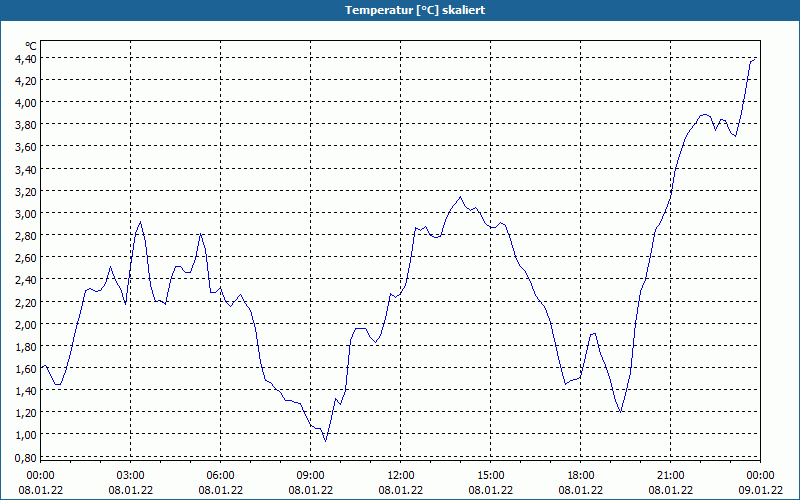Click the '15:00' x-axis time label
The image size is (800, 500).
(491, 476)
